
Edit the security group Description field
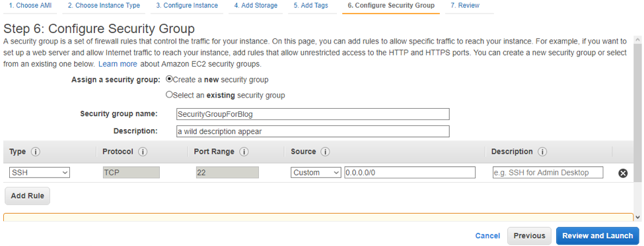click(312, 131)
